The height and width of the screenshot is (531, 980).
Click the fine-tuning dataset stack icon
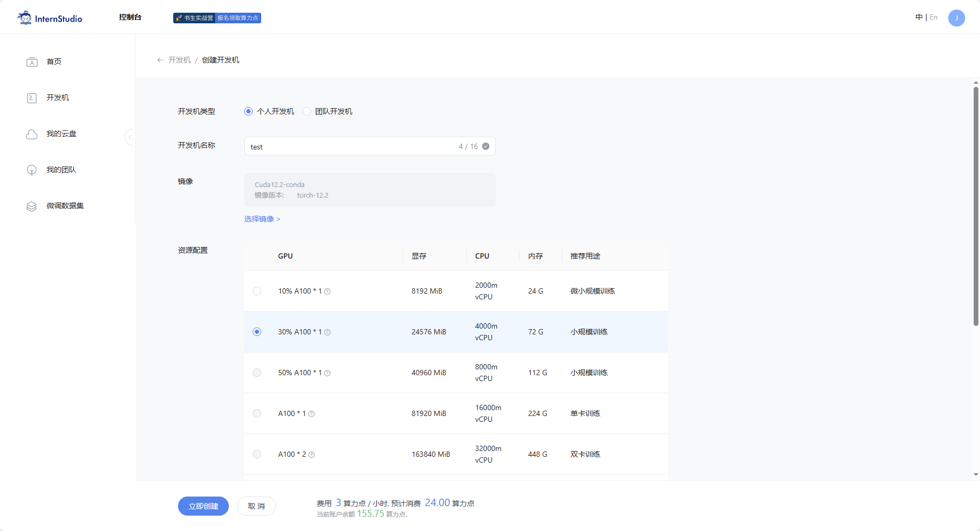pyautogui.click(x=32, y=206)
